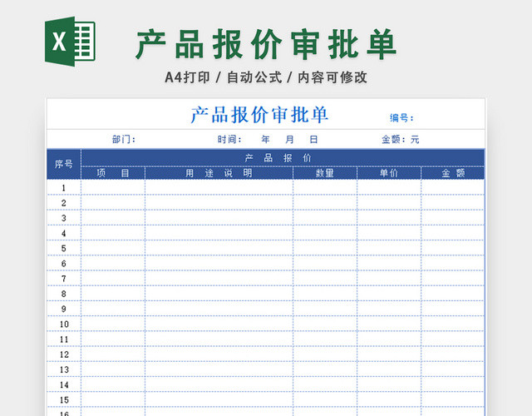
Task: Select row number 5 cell
Action: point(64,248)
